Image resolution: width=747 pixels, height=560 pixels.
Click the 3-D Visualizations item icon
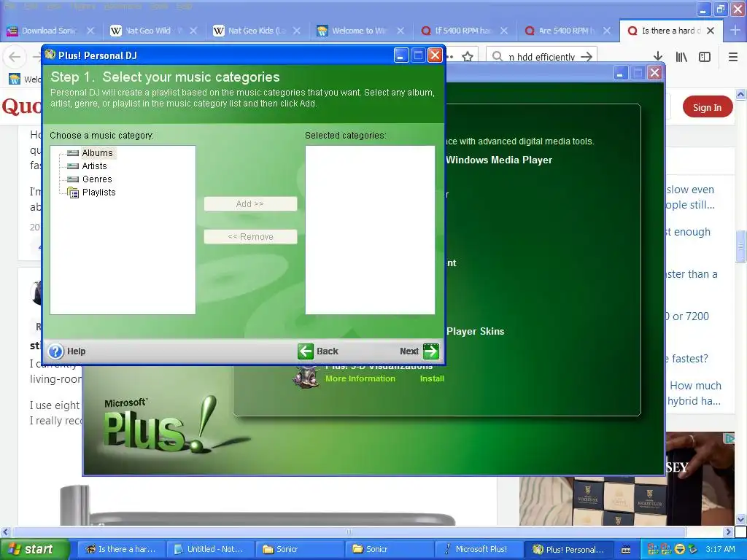pyautogui.click(x=306, y=376)
